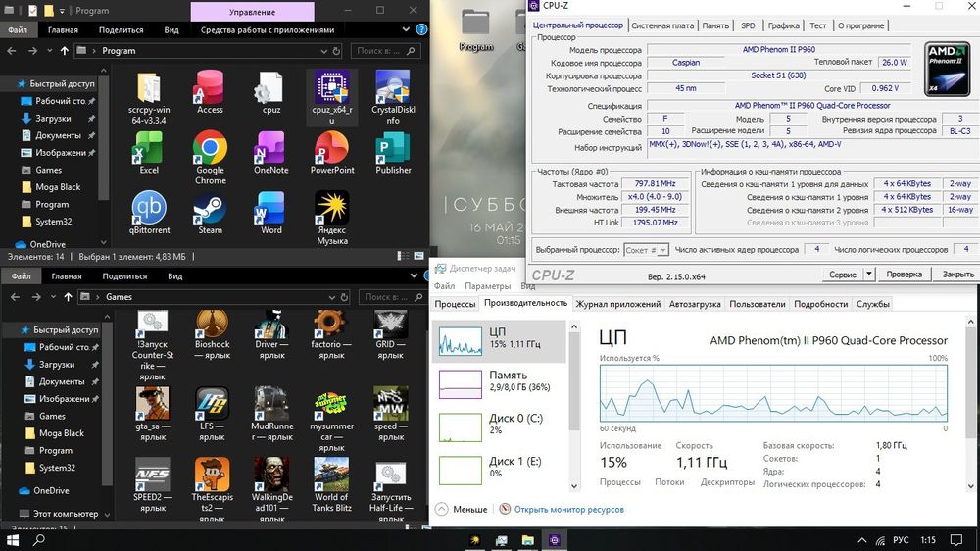Show hidden tray icons chevron

[861, 540]
